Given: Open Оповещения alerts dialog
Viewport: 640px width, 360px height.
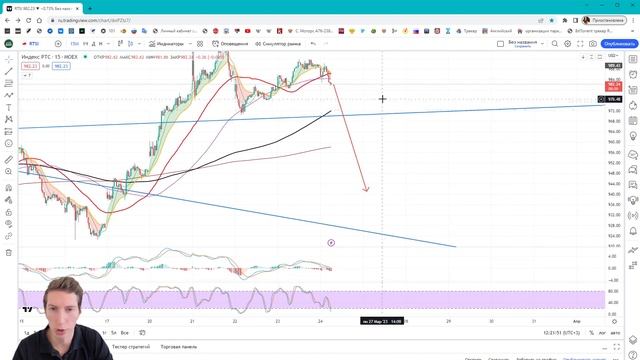Looking at the screenshot, I should [230, 44].
